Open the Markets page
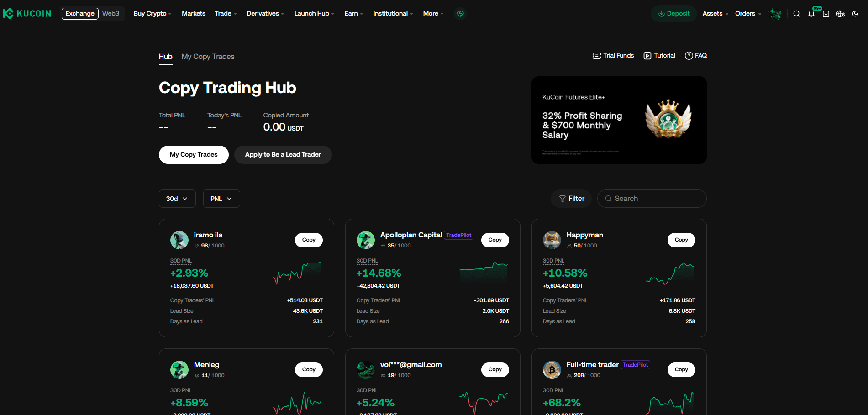Image resolution: width=868 pixels, height=415 pixels. coord(194,14)
